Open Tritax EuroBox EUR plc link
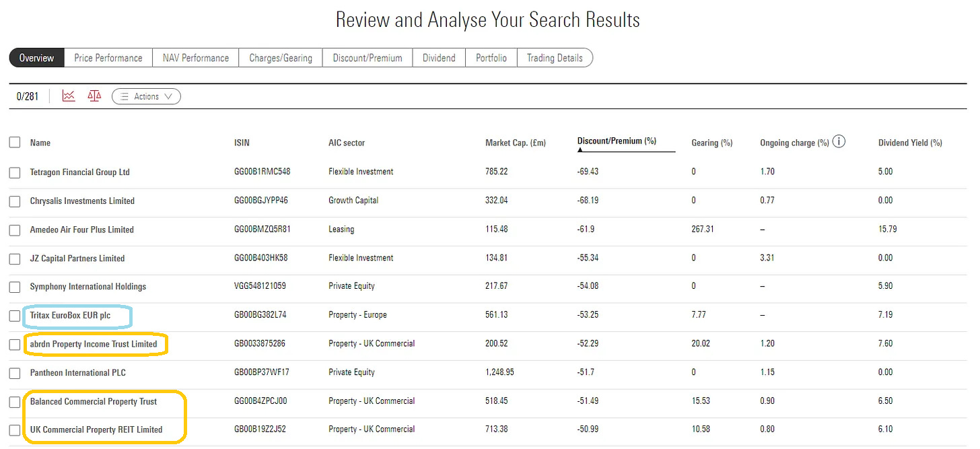Image resolution: width=980 pixels, height=449 pixels. pyautogui.click(x=70, y=315)
